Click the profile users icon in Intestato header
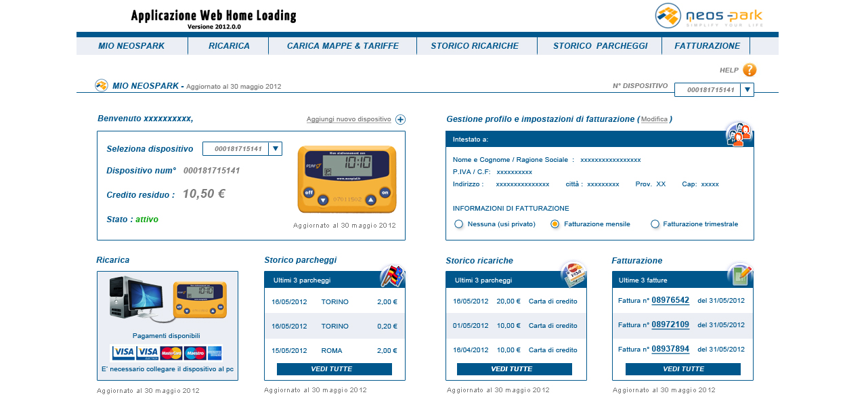The height and width of the screenshot is (420, 868). point(739,133)
